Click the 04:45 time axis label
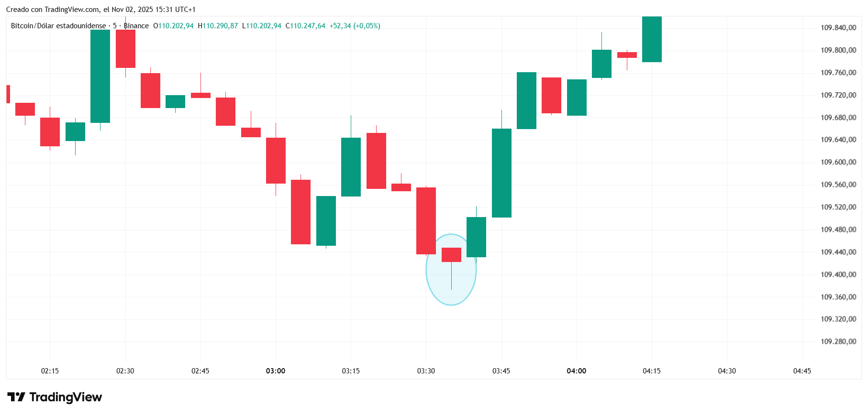868x415 pixels. (802, 371)
